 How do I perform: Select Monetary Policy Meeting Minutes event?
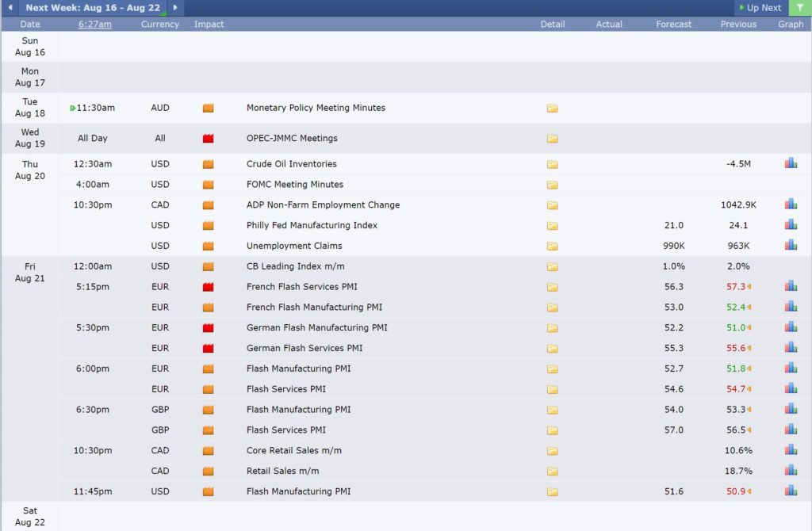(316, 108)
